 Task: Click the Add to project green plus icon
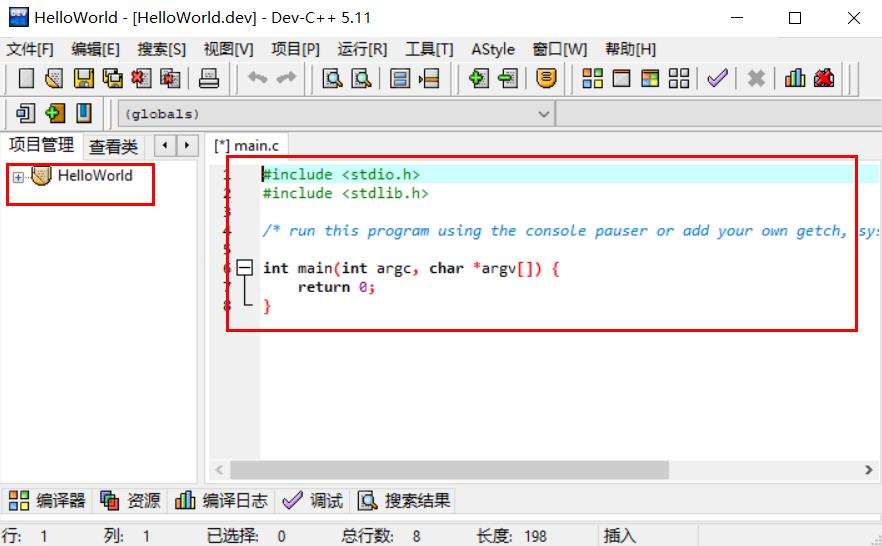click(479, 78)
